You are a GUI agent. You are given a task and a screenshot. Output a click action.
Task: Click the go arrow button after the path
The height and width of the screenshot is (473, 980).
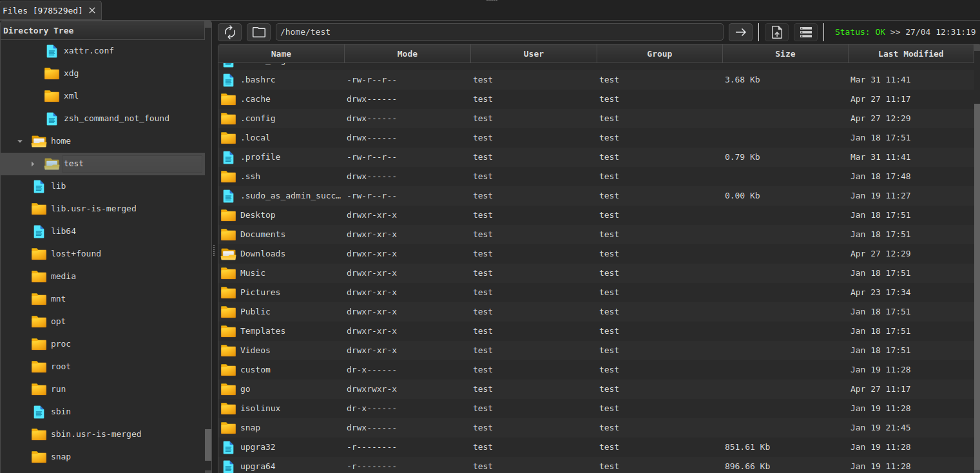point(740,32)
